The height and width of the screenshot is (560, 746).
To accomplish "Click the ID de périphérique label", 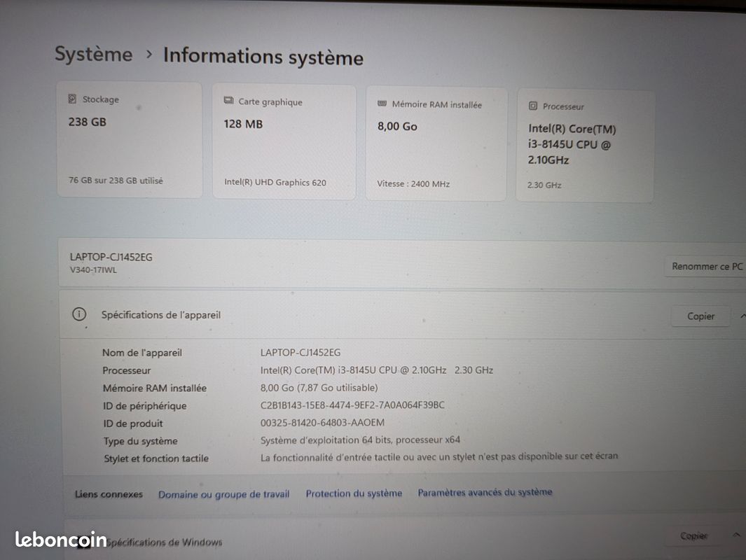I will (x=144, y=406).
